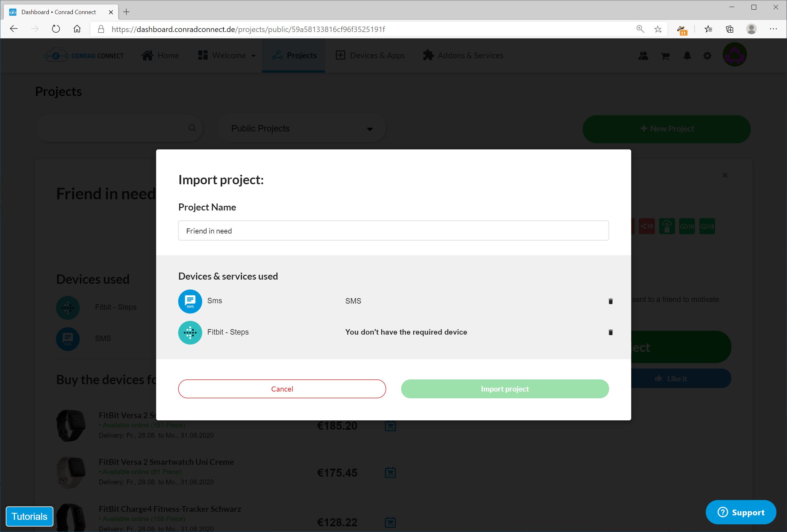Delete the Sms service row
Screen dimensions: 787x532
tap(611, 301)
